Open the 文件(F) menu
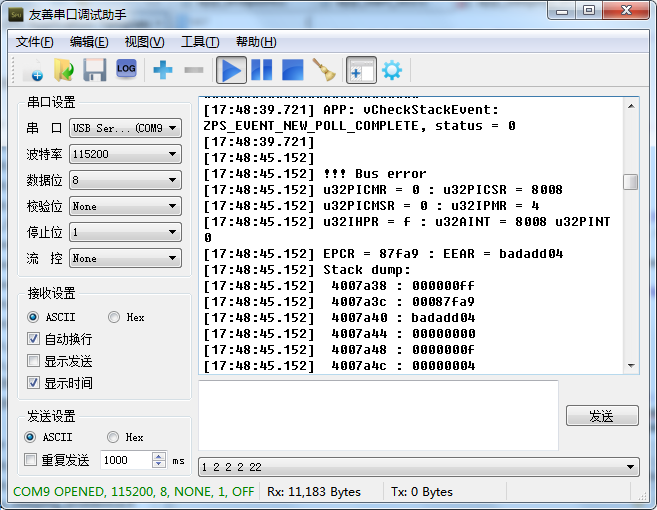The width and height of the screenshot is (657, 510). click(x=35, y=42)
